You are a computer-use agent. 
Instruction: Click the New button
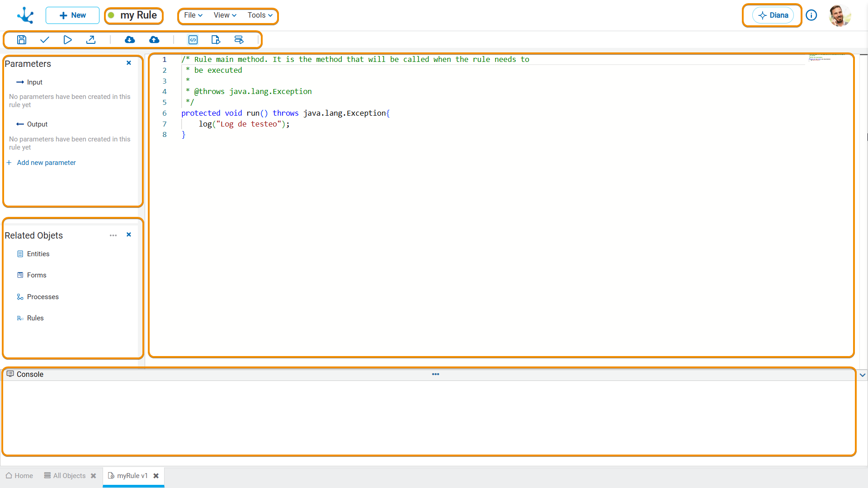pos(72,15)
